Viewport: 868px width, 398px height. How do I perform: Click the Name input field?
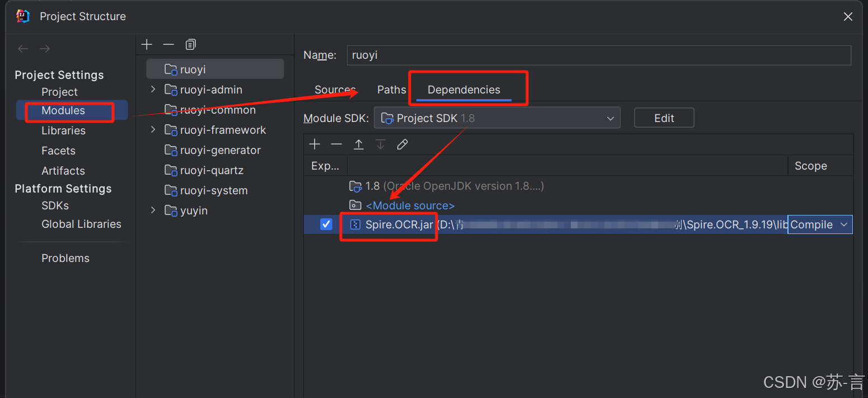pyautogui.click(x=599, y=55)
